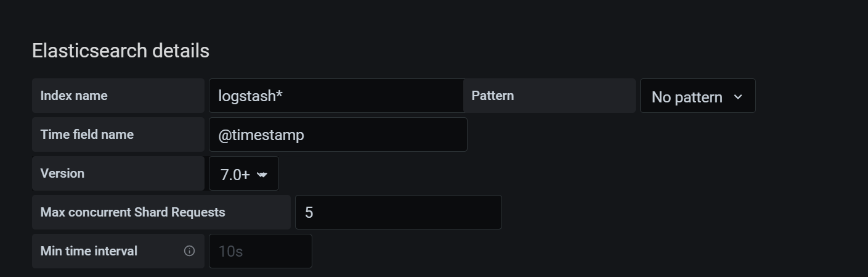Click the No pattern text in selector
The width and height of the screenshot is (868, 277).
tap(687, 97)
